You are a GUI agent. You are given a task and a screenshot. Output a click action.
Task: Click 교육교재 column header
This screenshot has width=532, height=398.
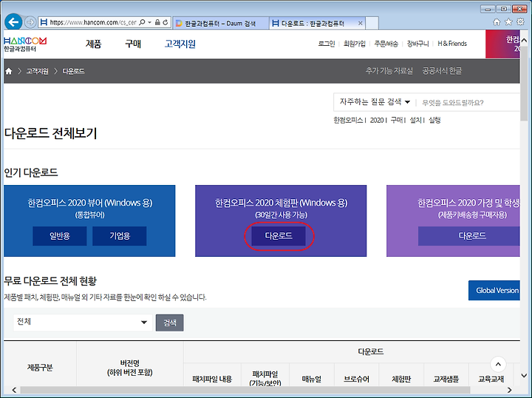491,379
